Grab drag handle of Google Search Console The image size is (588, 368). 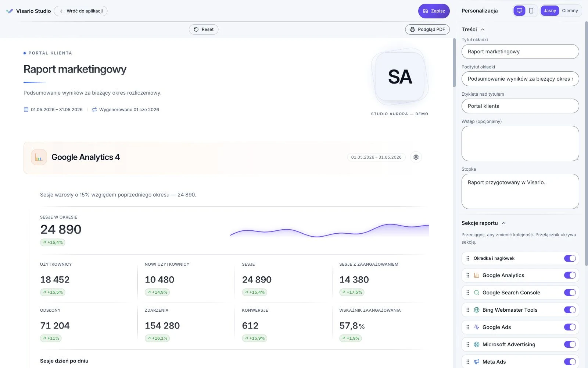pos(468,293)
